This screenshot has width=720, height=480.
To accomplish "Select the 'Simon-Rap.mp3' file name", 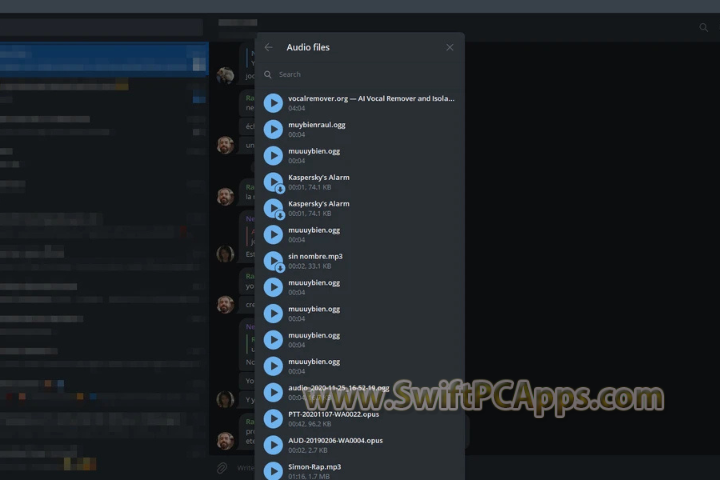I will 315,467.
